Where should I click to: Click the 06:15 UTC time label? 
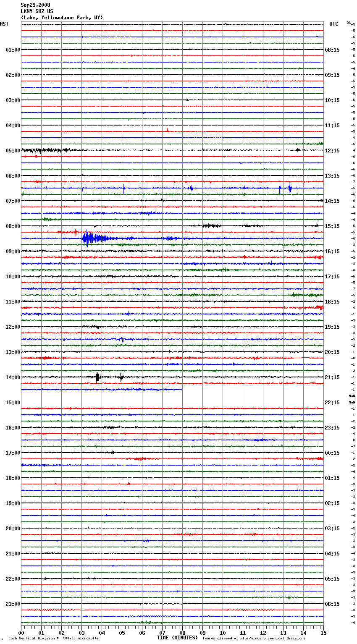332,604
